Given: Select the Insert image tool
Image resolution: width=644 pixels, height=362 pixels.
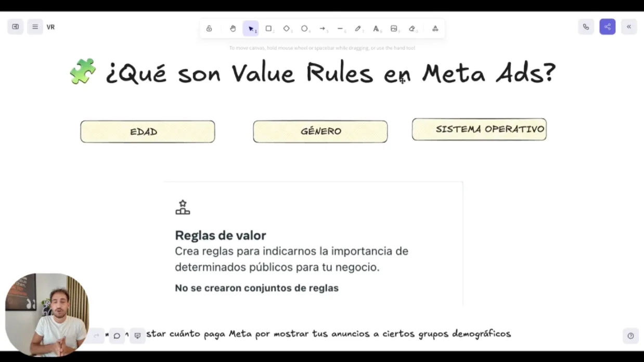Looking at the screenshot, I should [x=394, y=29].
